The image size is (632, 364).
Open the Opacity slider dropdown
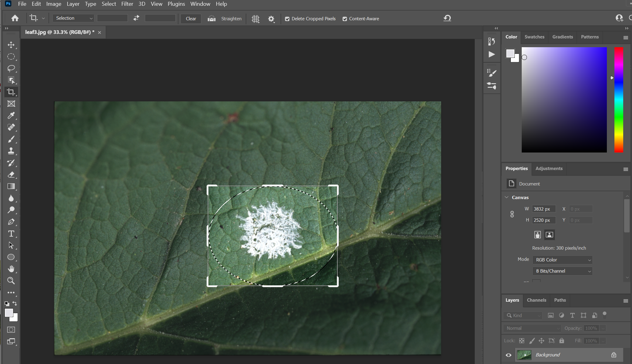(x=603, y=328)
